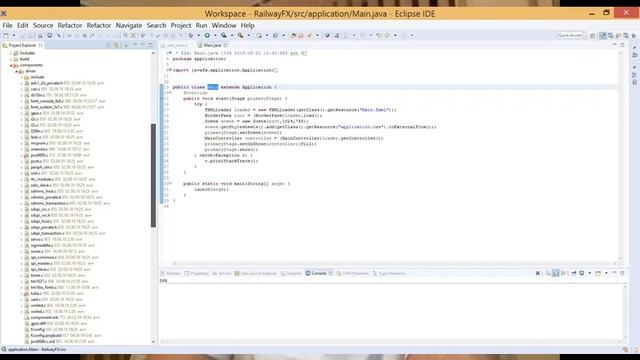Expand the build folder node
Viewport: 640px width, 360px height.
tap(11, 59)
